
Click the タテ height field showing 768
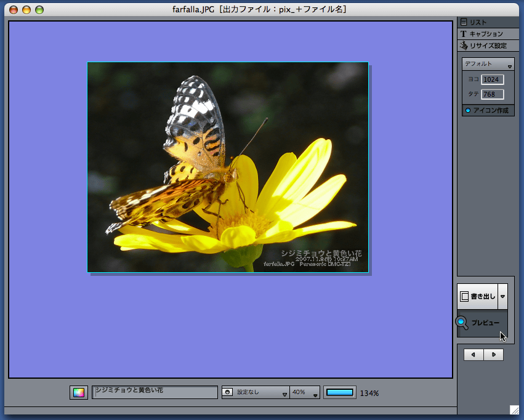492,94
